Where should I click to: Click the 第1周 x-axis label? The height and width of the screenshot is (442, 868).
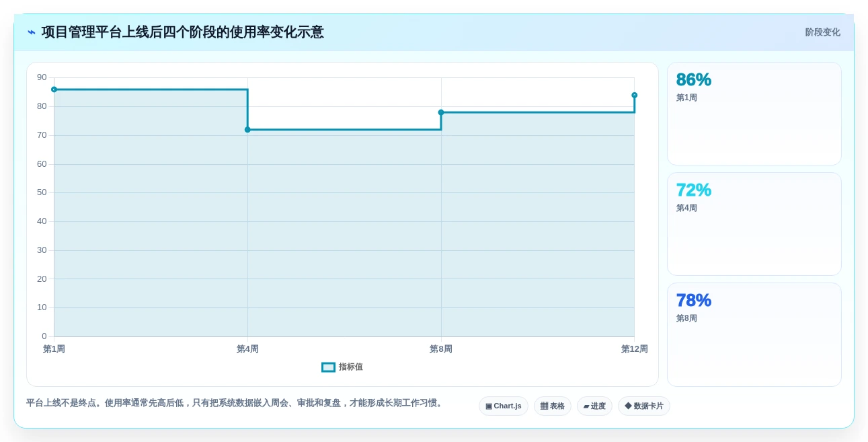click(54, 349)
